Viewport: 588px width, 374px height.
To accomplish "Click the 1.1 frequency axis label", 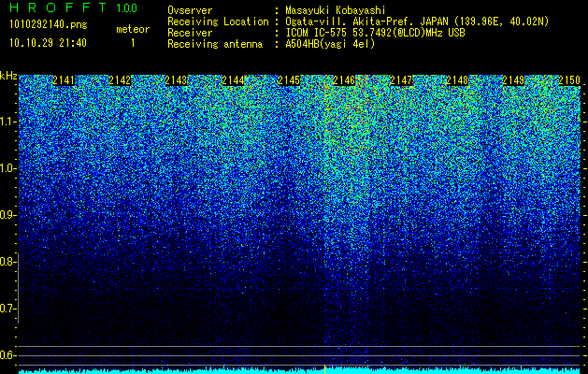I will [x=7, y=122].
